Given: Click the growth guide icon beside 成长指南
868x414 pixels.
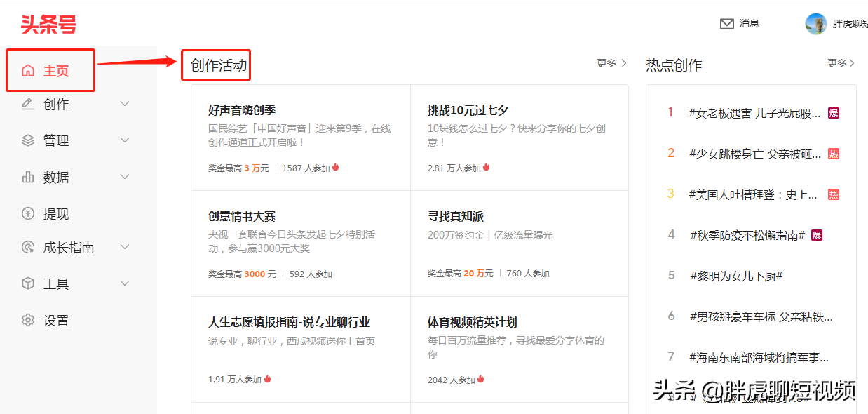Looking at the screenshot, I should click(x=28, y=247).
